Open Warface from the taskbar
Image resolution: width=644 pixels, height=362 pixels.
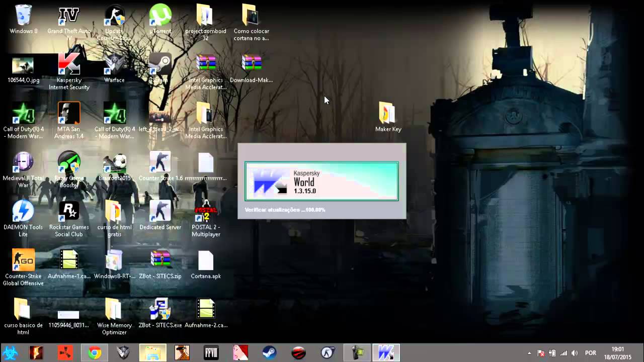click(124, 353)
